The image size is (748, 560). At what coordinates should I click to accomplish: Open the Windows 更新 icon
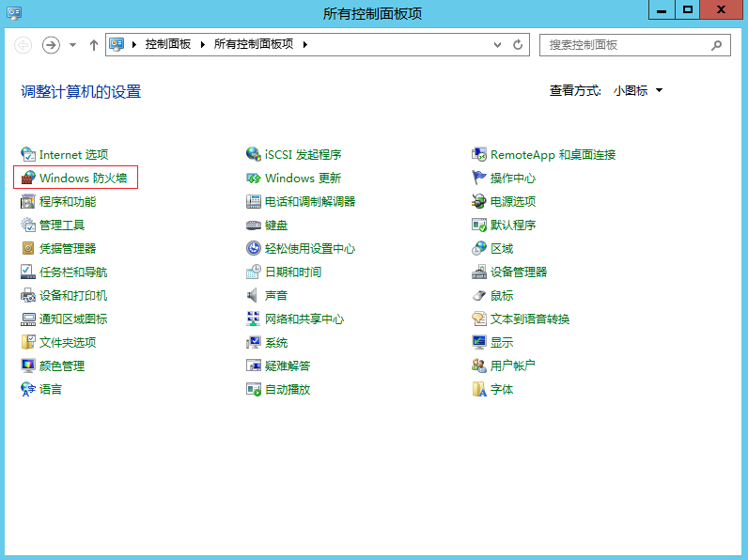253,178
